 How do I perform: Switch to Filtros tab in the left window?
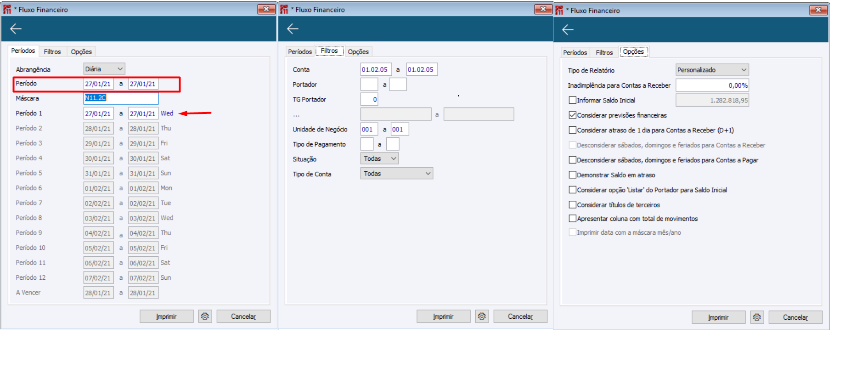click(x=52, y=52)
